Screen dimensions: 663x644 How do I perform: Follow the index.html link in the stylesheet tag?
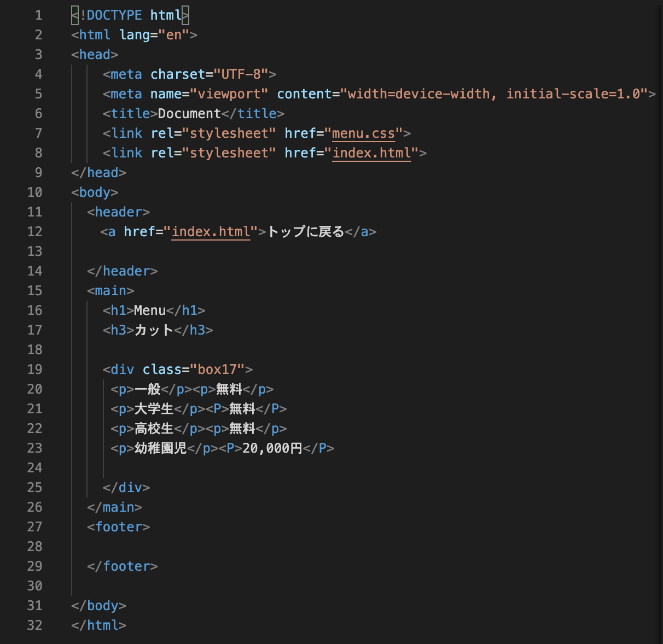(371, 153)
